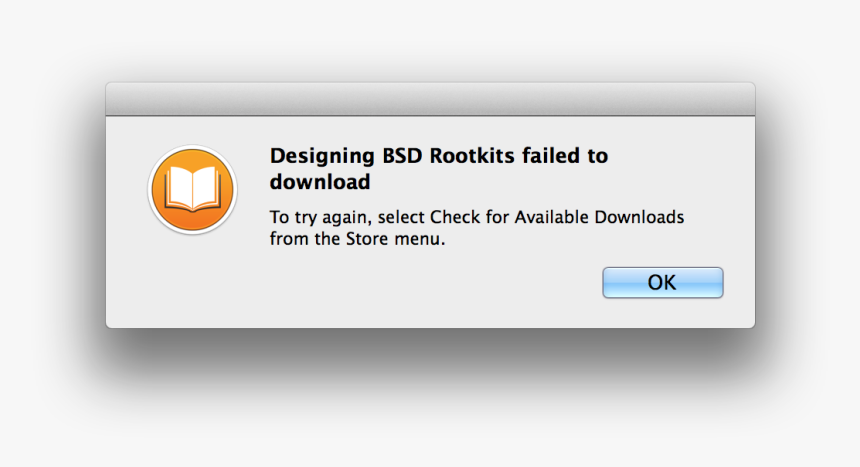
Task: Click the word "Designing" in the heading
Action: point(323,157)
